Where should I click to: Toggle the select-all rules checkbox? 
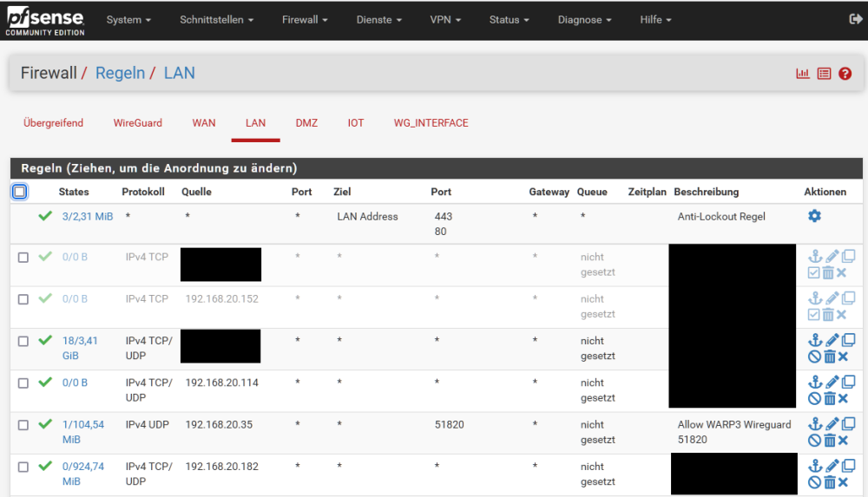point(20,192)
